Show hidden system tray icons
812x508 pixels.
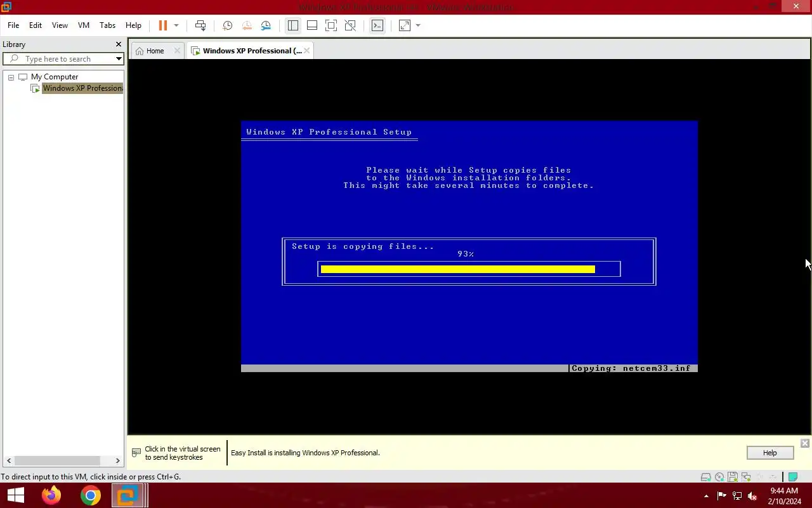pyautogui.click(x=706, y=496)
